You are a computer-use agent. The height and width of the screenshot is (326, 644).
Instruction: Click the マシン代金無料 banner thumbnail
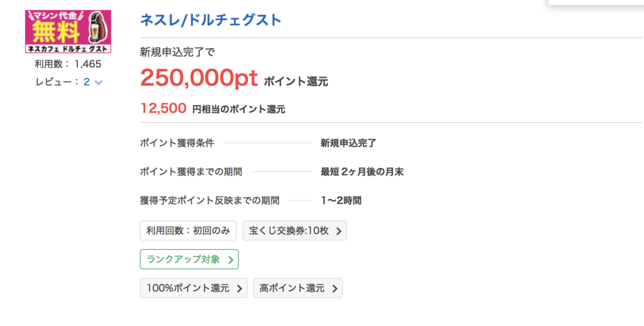pos(68,31)
